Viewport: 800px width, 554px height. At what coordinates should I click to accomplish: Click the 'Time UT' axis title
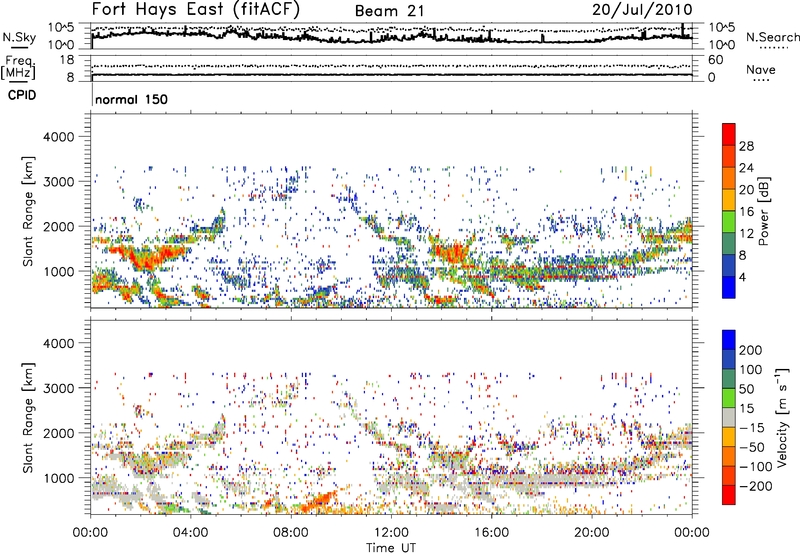pyautogui.click(x=391, y=547)
